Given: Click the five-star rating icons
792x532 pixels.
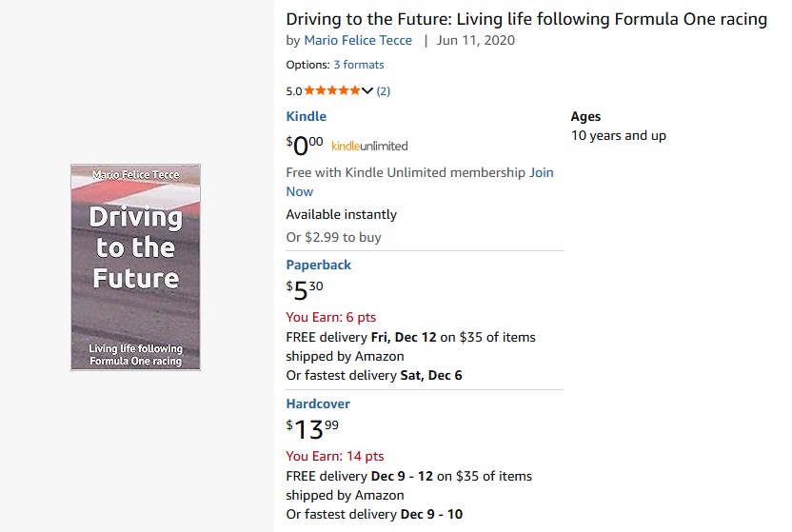Looking at the screenshot, I should [332, 91].
